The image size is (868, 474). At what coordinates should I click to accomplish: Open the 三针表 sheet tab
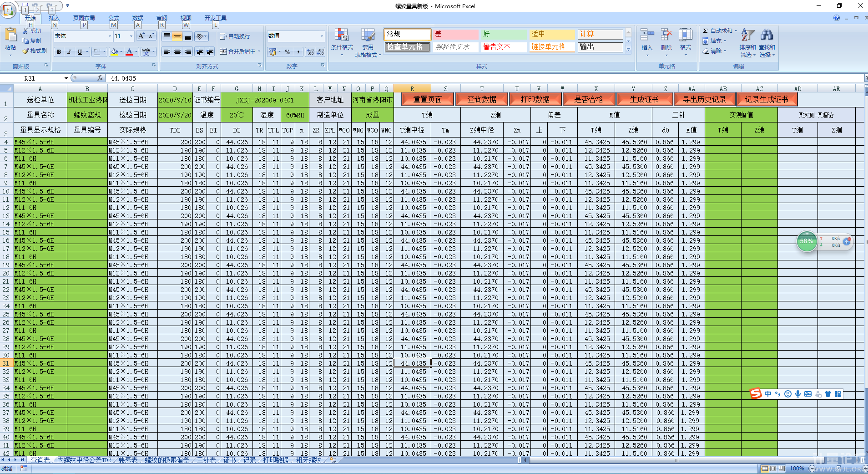[206, 460]
